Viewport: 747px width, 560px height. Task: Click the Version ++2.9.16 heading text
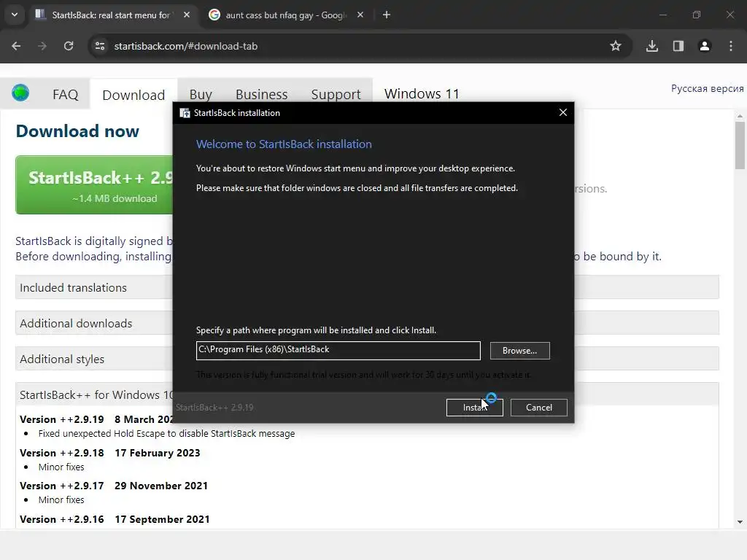(x=62, y=519)
